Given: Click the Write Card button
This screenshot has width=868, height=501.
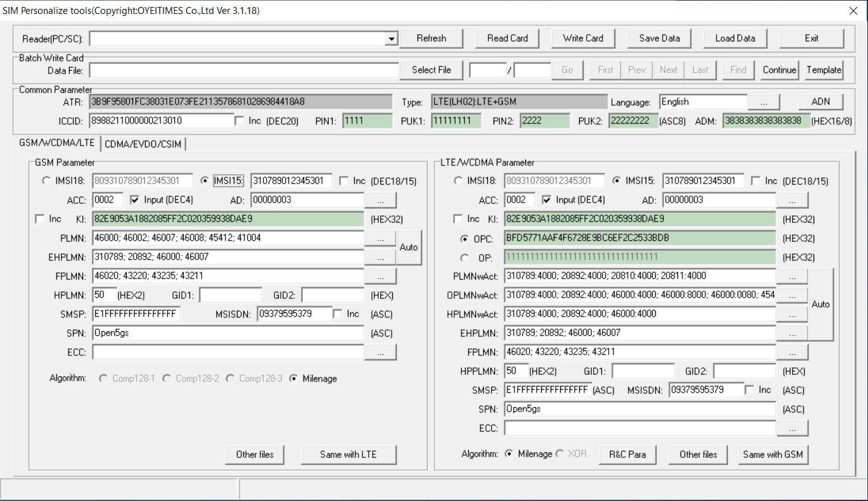Looking at the screenshot, I should point(583,38).
